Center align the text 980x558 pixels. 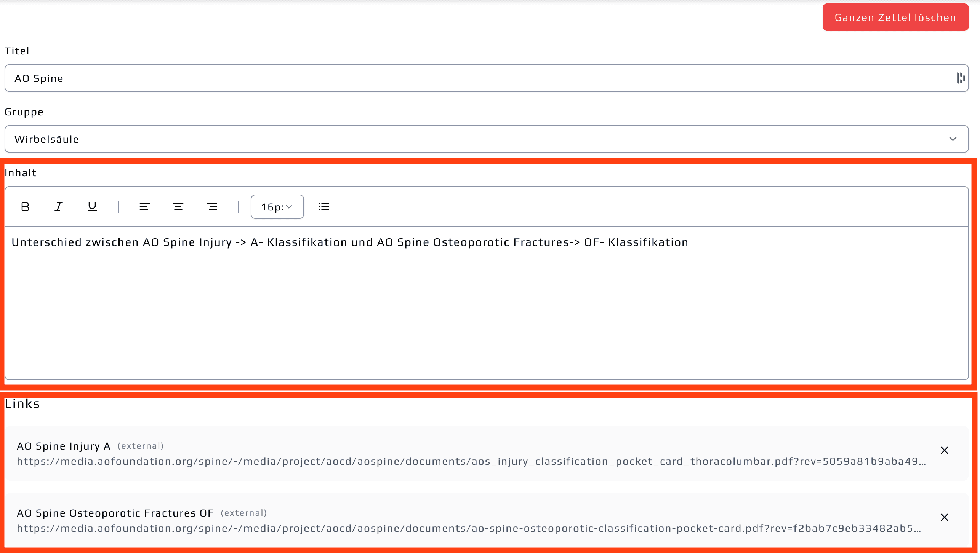coord(178,207)
